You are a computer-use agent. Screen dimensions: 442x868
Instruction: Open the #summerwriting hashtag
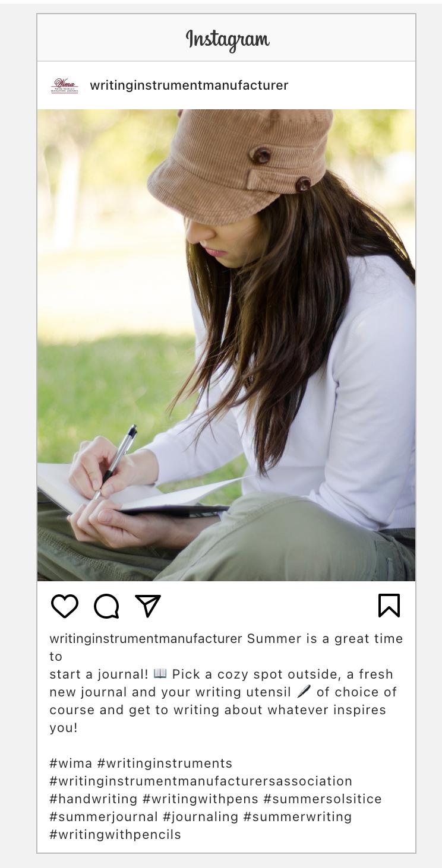coord(297,817)
